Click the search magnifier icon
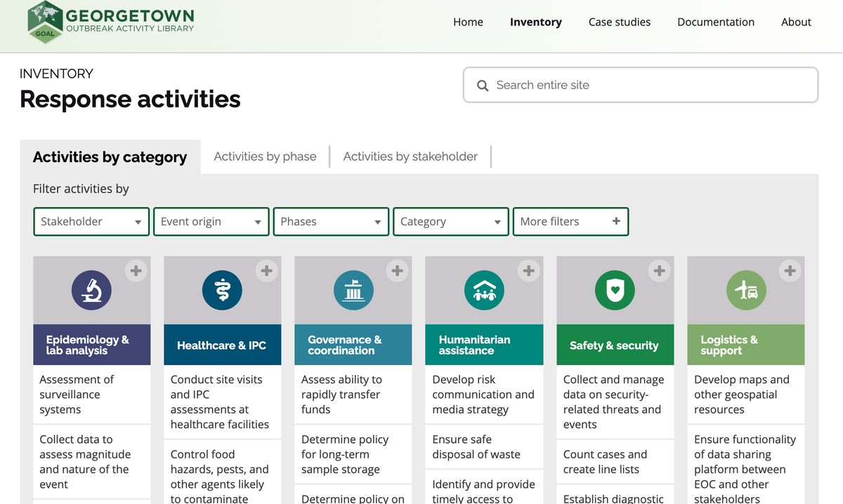843x504 pixels. pyautogui.click(x=483, y=86)
